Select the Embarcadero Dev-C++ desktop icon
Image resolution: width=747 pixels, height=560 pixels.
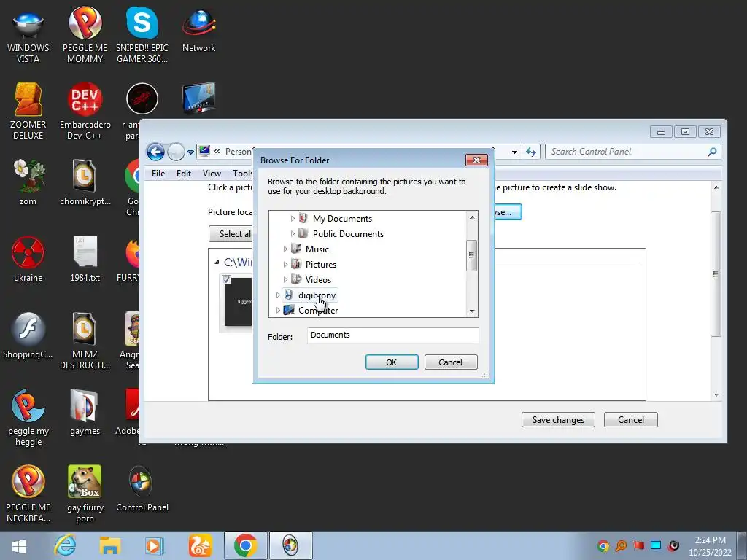(x=85, y=112)
